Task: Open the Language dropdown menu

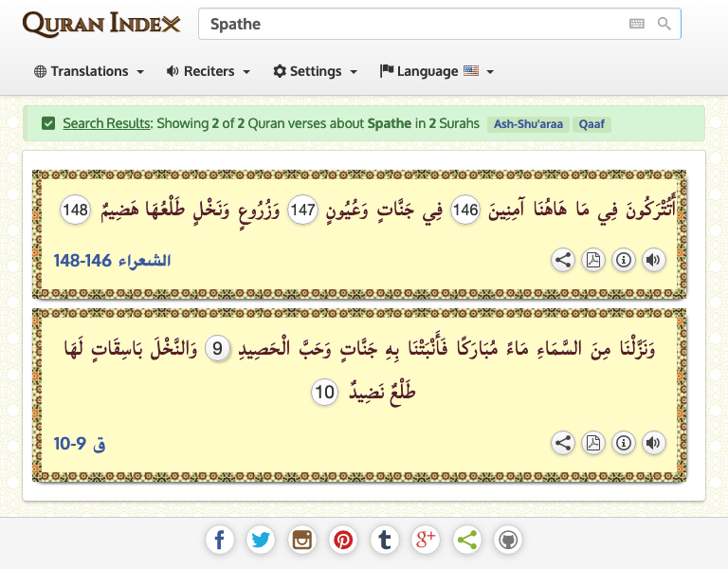Action: [x=436, y=71]
